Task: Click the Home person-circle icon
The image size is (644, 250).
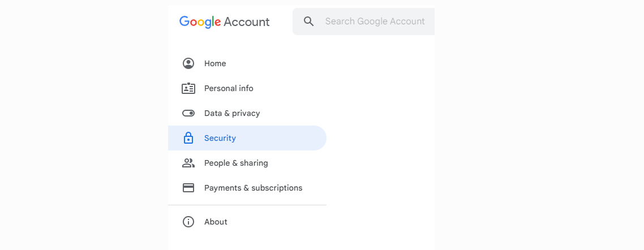Action: (x=188, y=63)
